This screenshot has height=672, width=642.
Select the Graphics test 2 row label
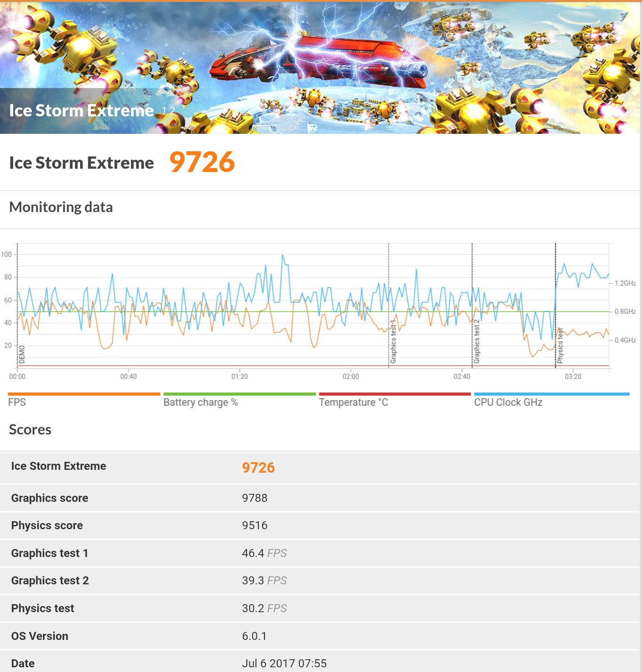(x=50, y=581)
